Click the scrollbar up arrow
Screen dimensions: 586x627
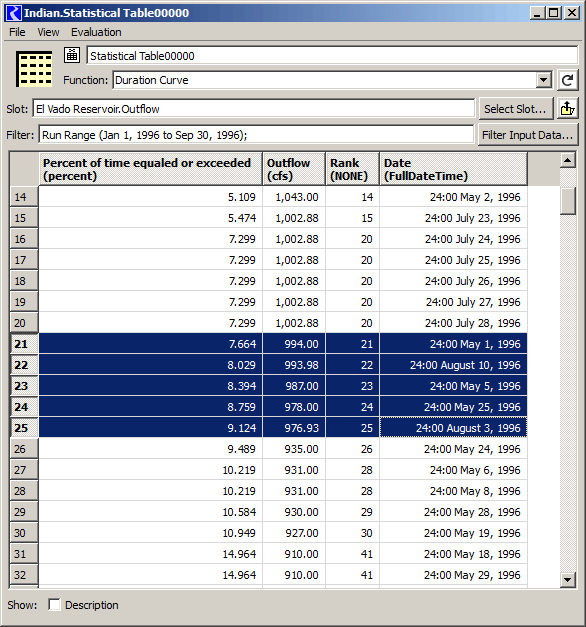tap(568, 161)
